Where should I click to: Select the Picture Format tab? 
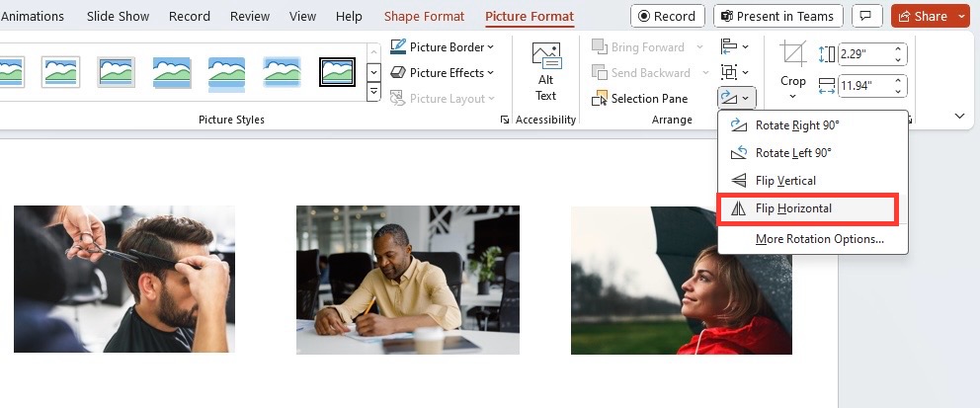point(530,16)
